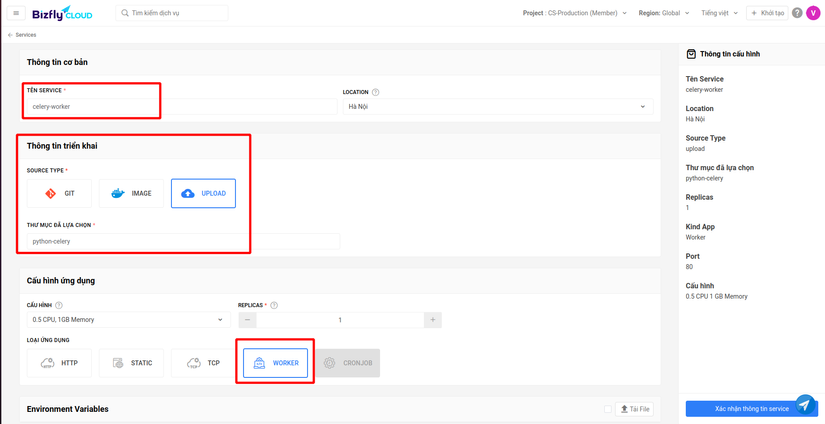Click the 0.5 CPU 1 GB Memory summary
This screenshot has width=825, height=424.
click(717, 296)
